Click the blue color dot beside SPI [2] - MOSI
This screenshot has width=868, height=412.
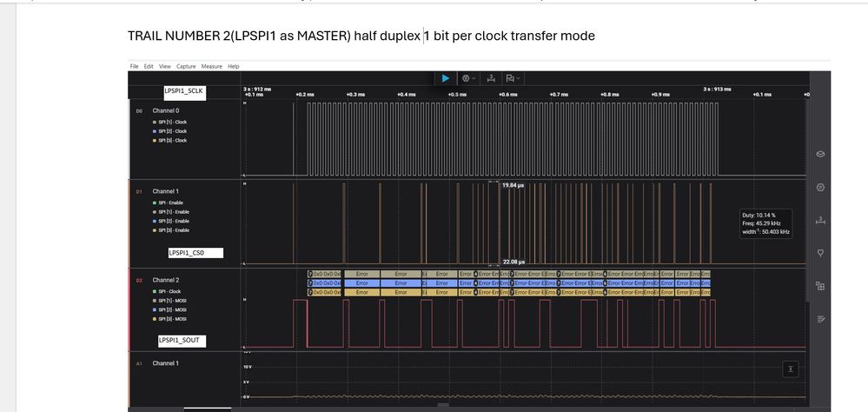point(155,309)
